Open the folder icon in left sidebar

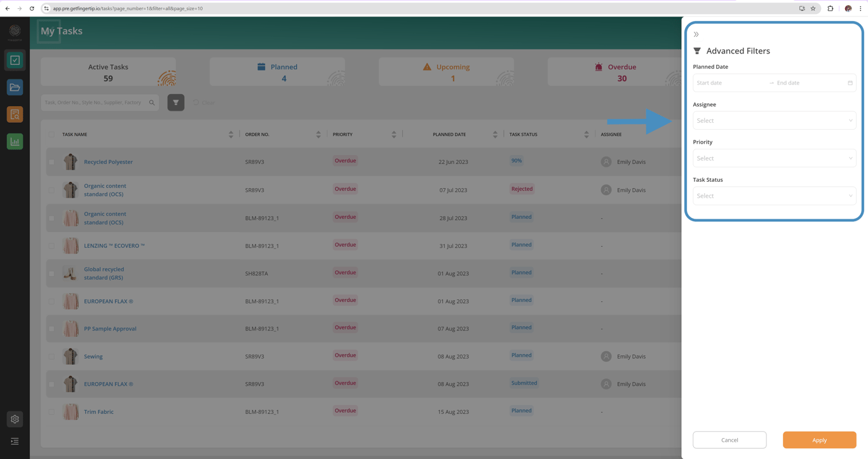click(x=15, y=88)
